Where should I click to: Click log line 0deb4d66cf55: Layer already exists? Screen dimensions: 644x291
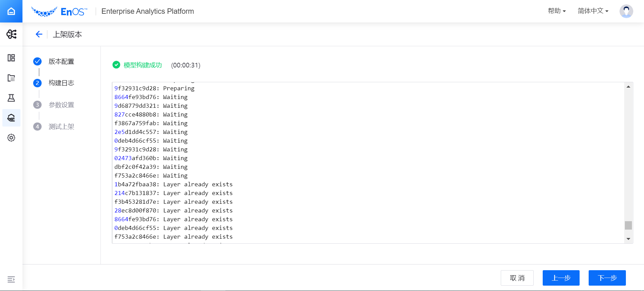point(173,228)
